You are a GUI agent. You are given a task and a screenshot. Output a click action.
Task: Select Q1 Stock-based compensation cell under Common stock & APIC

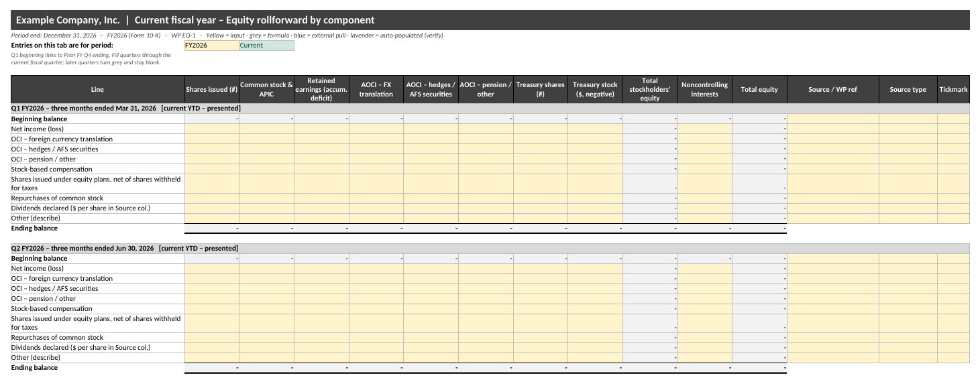coord(266,169)
